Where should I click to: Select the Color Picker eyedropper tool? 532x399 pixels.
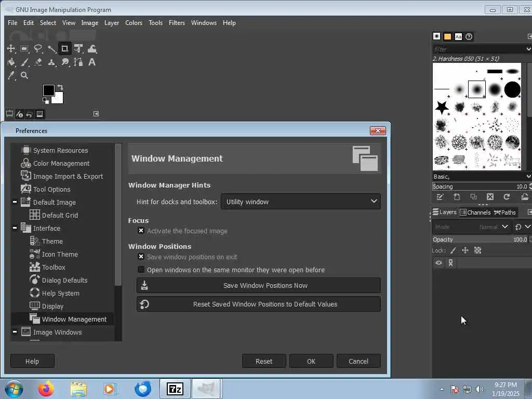click(x=11, y=75)
